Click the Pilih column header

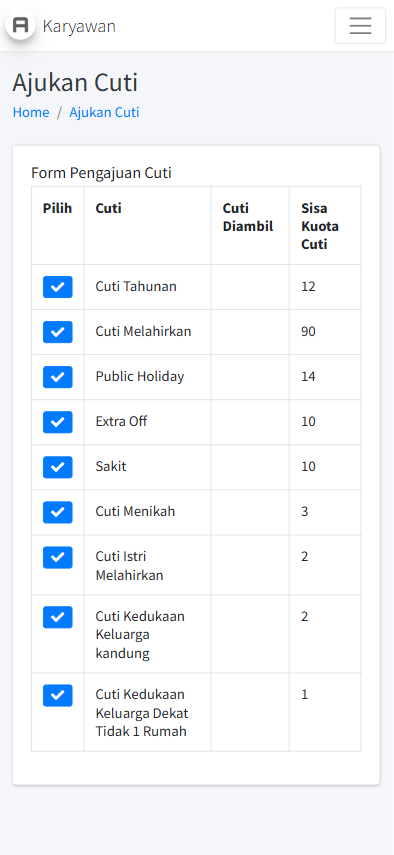[x=58, y=208]
